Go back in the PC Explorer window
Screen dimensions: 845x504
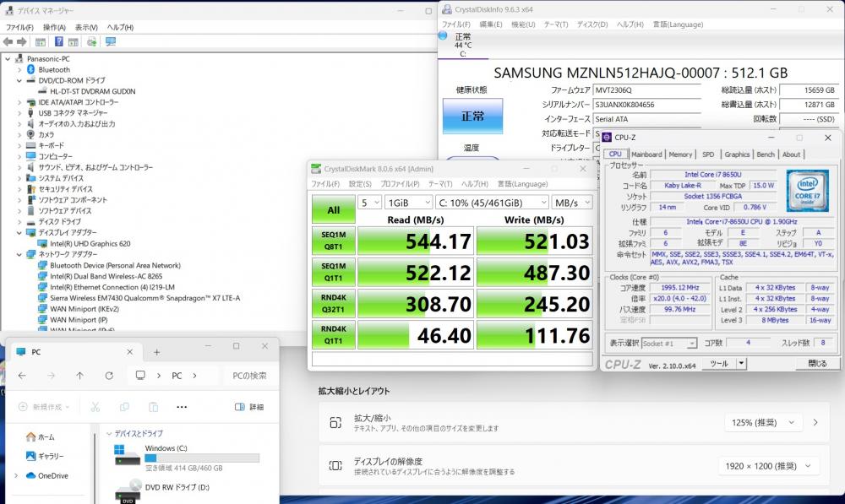tap(22, 376)
